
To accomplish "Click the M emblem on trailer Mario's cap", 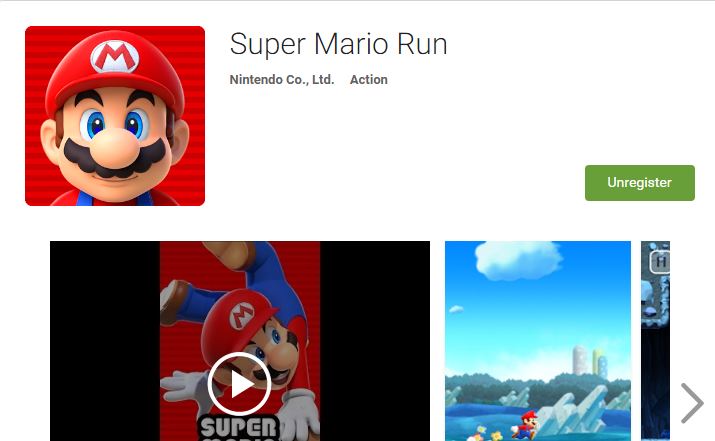I will (242, 315).
